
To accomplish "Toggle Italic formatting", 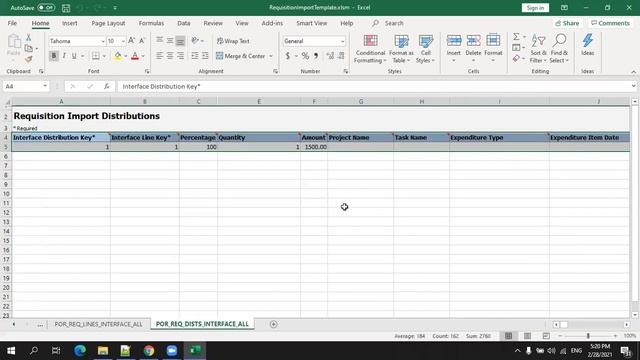I will click(64, 56).
